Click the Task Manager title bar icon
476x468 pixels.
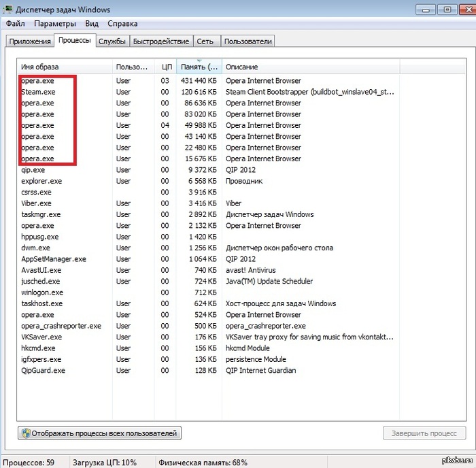8,10
